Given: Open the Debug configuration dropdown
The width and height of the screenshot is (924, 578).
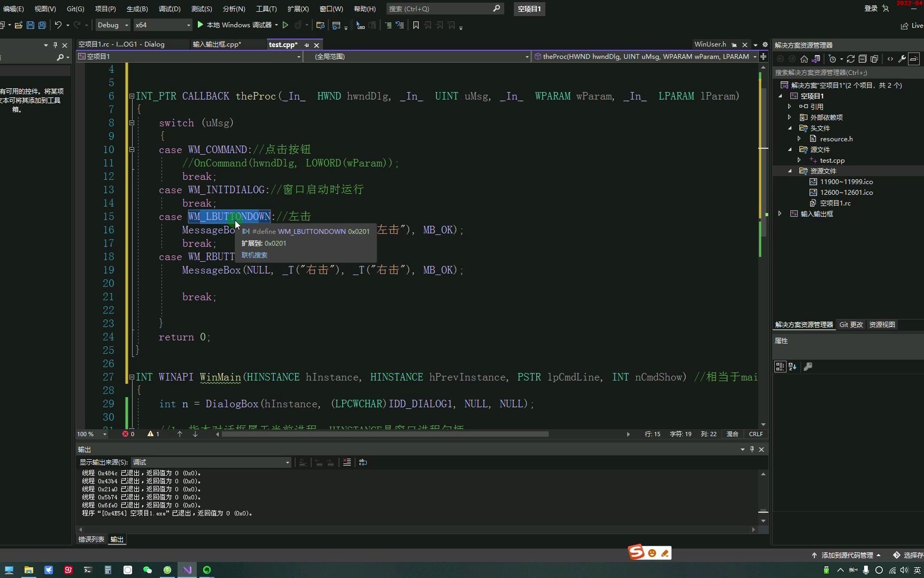Looking at the screenshot, I should [113, 25].
